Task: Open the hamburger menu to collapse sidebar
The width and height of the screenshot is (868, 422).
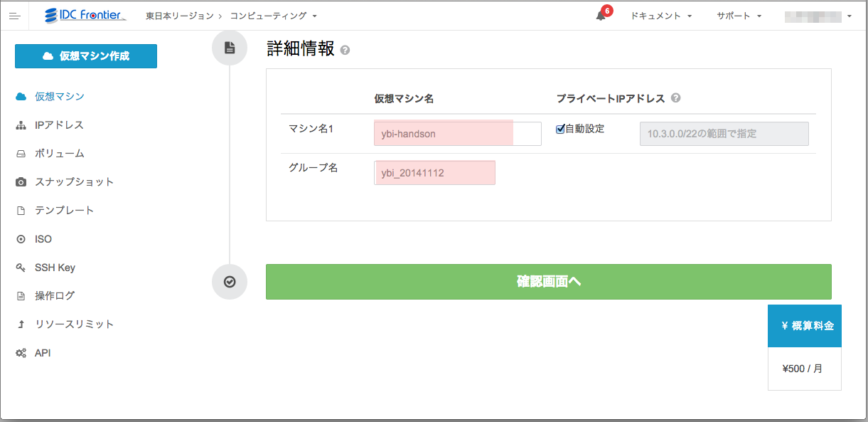Action: pos(14,15)
